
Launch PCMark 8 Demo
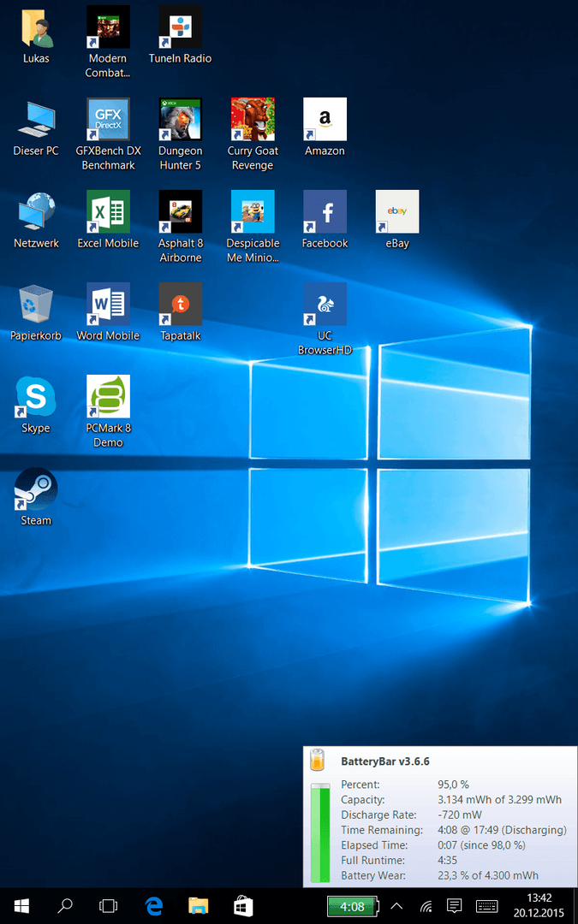(x=108, y=411)
